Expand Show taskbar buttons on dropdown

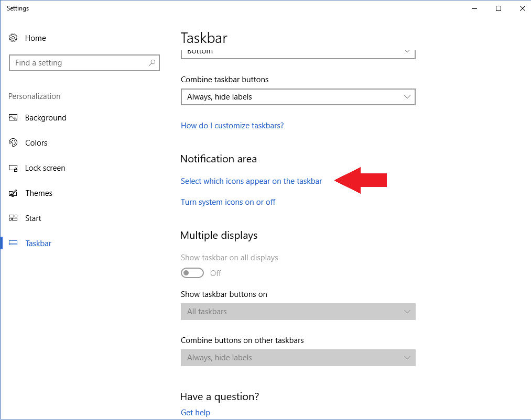pos(298,312)
